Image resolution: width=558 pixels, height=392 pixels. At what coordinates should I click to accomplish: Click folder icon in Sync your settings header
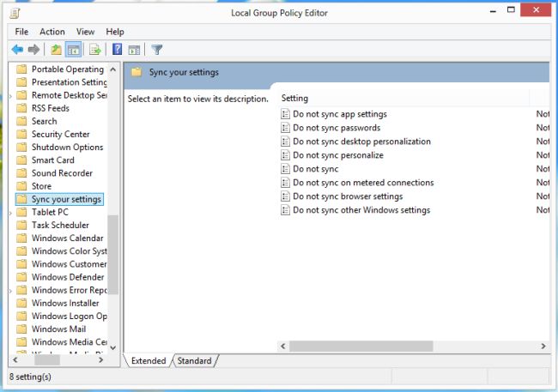pyautogui.click(x=136, y=72)
